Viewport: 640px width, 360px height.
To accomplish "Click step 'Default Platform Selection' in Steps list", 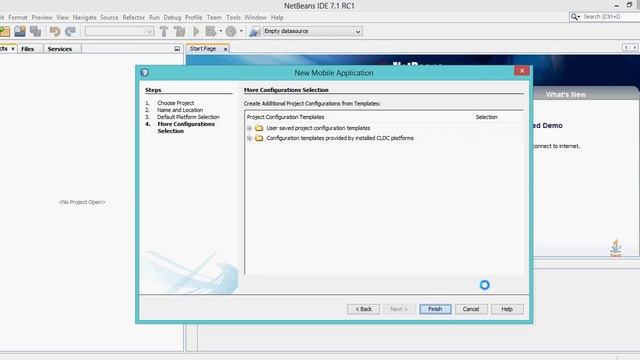I will 188,117.
